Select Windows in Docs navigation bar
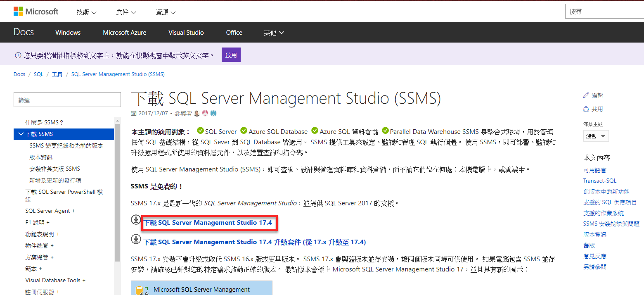The width and height of the screenshot is (644, 295). (x=68, y=33)
